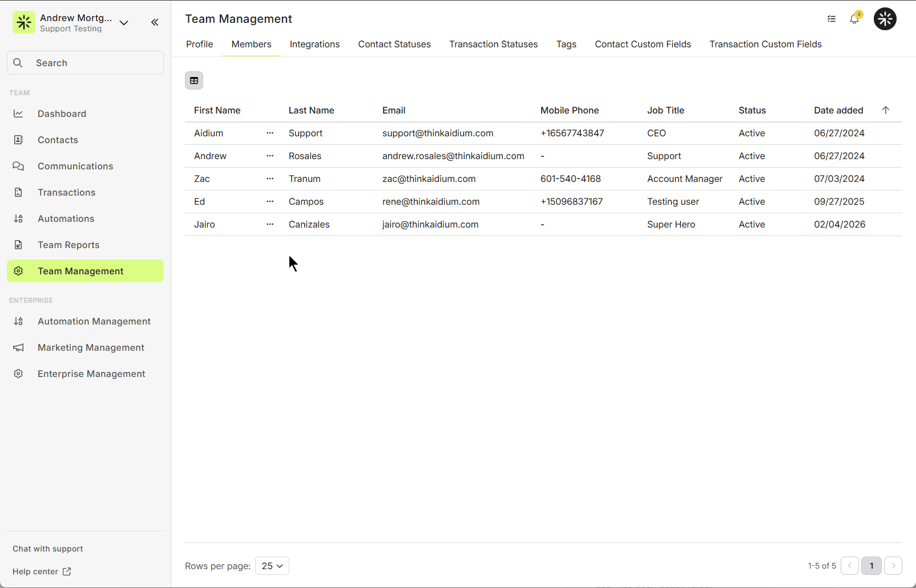Open row actions for Ed Campos
This screenshot has width=916, height=588.
pyautogui.click(x=270, y=201)
